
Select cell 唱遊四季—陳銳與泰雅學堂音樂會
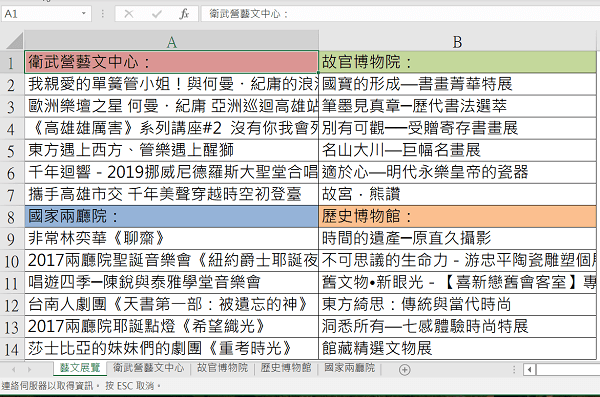point(171,283)
